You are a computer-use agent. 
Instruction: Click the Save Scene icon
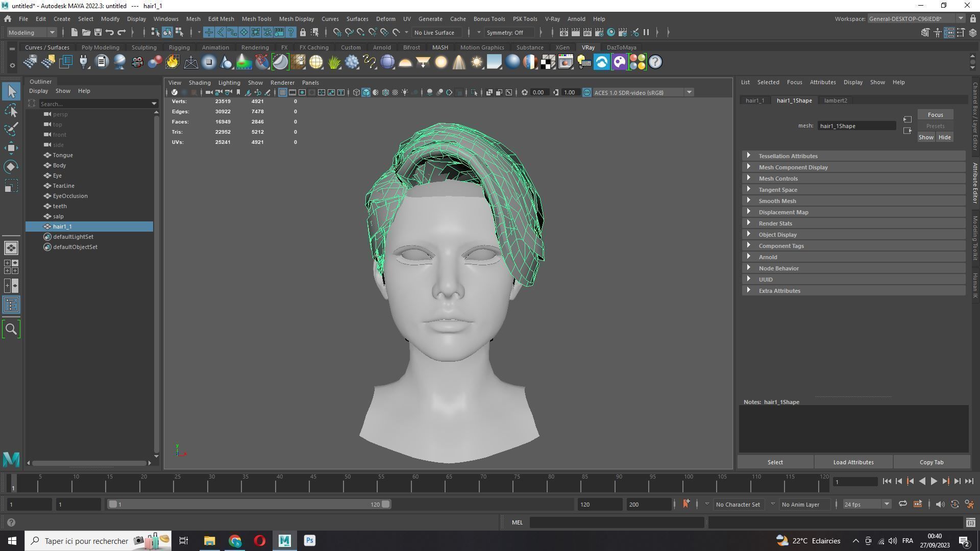(98, 33)
